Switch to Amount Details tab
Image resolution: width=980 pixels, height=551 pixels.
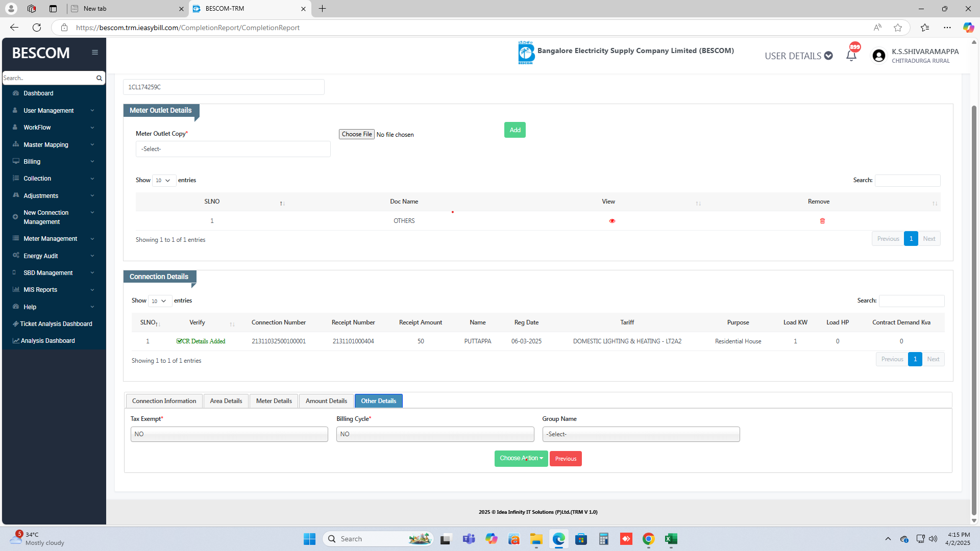326,401
